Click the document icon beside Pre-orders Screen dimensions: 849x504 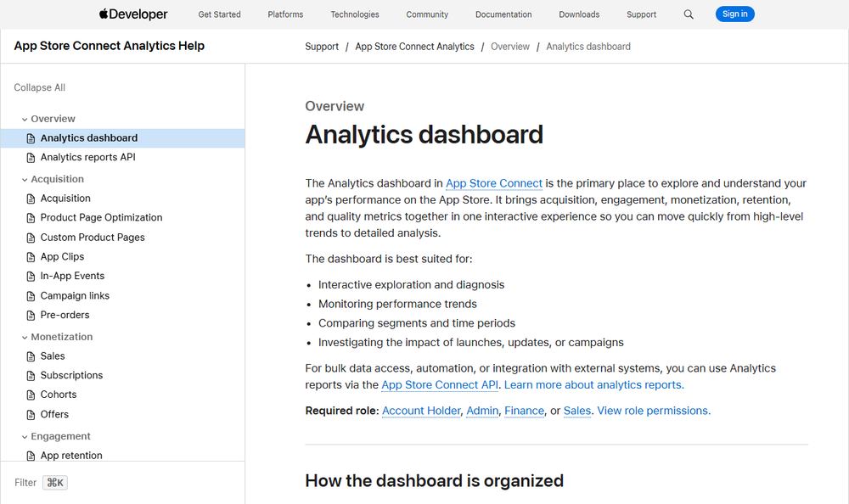(31, 316)
